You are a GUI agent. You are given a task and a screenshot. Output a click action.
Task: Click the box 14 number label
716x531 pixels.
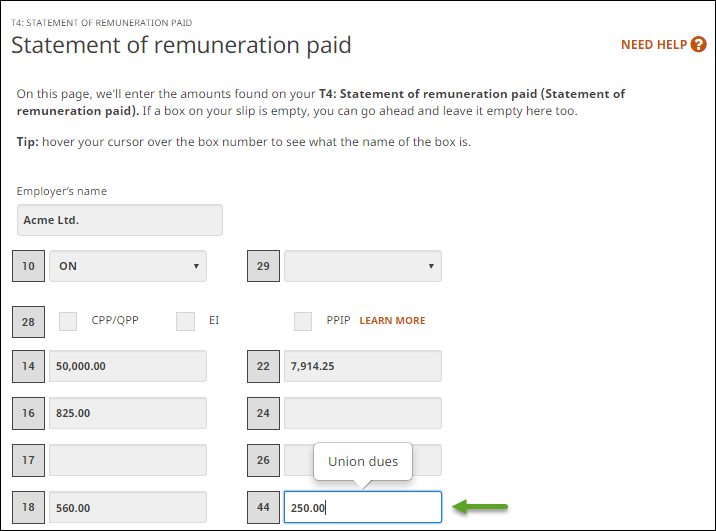tap(28, 366)
